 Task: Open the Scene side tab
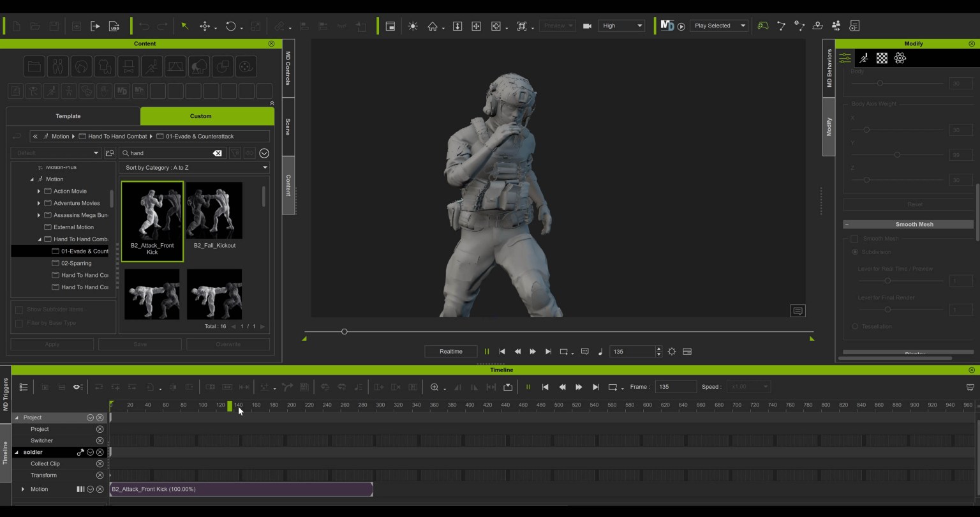point(288,127)
